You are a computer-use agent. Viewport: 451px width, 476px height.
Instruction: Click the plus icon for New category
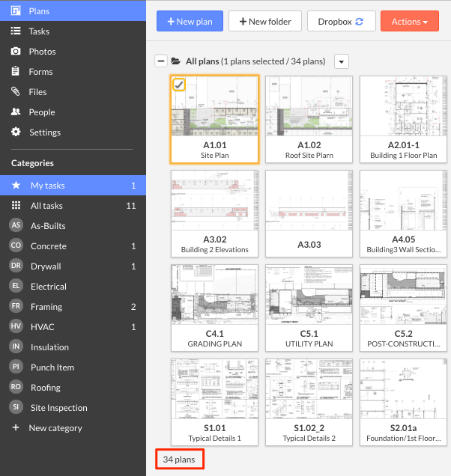[16, 428]
